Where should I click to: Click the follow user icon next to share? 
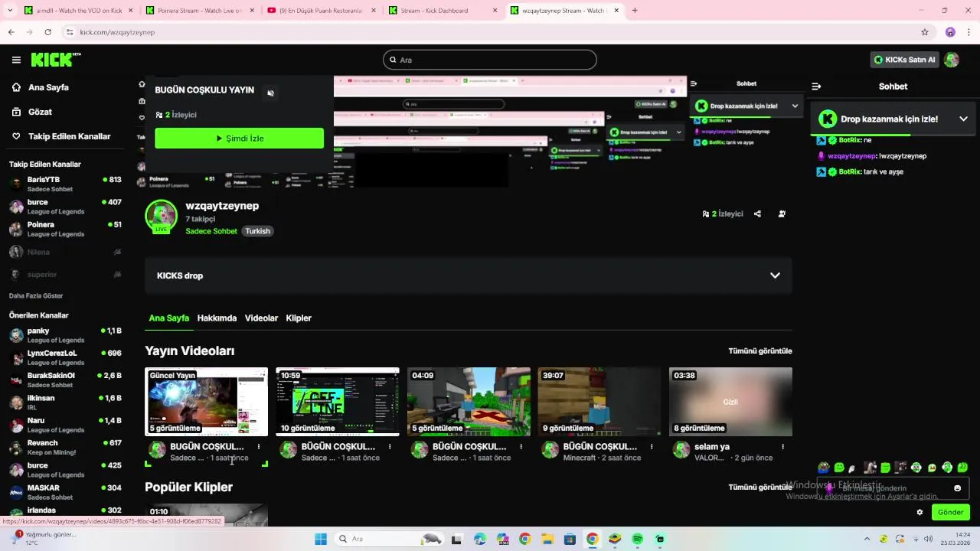(782, 214)
